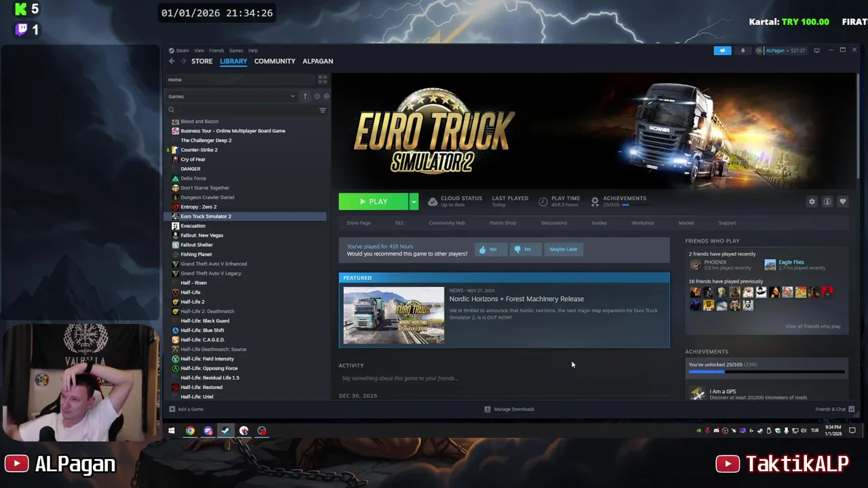
Task: Open Nordic Horizons + Forest Machinery Release headline
Action: pos(516,299)
